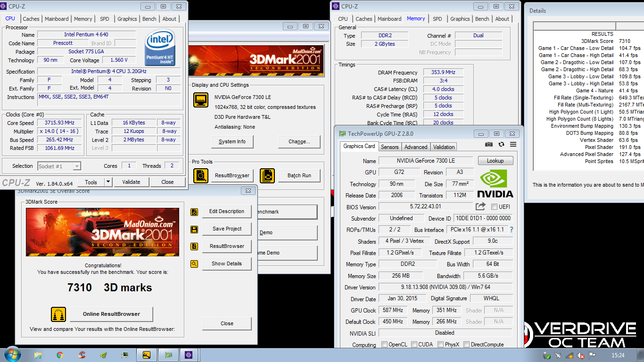Image resolution: width=644 pixels, height=362 pixels.
Task: Open the Windows Start menu
Action: [12, 354]
